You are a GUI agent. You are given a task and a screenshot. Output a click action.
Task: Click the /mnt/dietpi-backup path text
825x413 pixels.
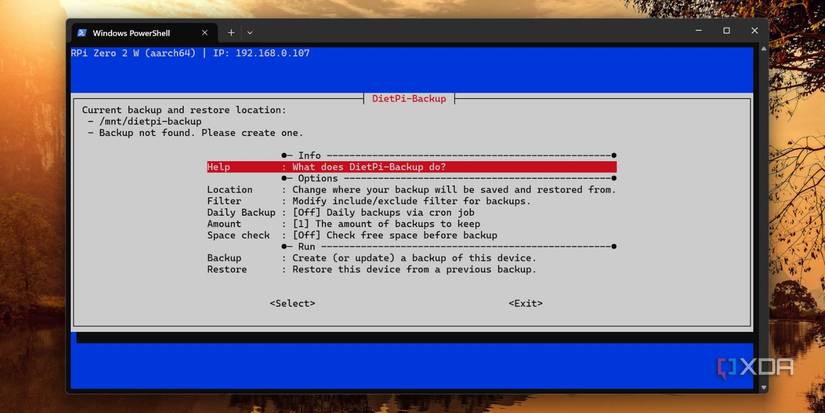150,122
